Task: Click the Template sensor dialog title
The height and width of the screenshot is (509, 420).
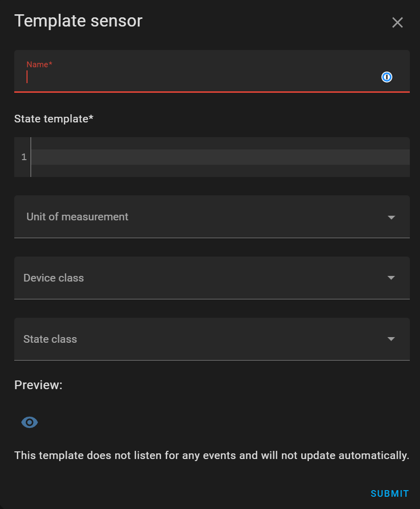Action: [78, 21]
